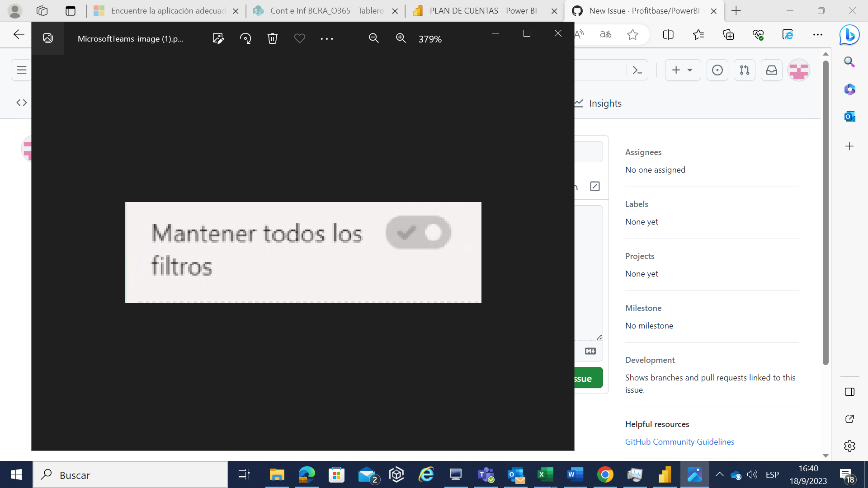Screen dimensions: 868x488
Task: Expand hidden icons in the system tray
Action: point(720,475)
